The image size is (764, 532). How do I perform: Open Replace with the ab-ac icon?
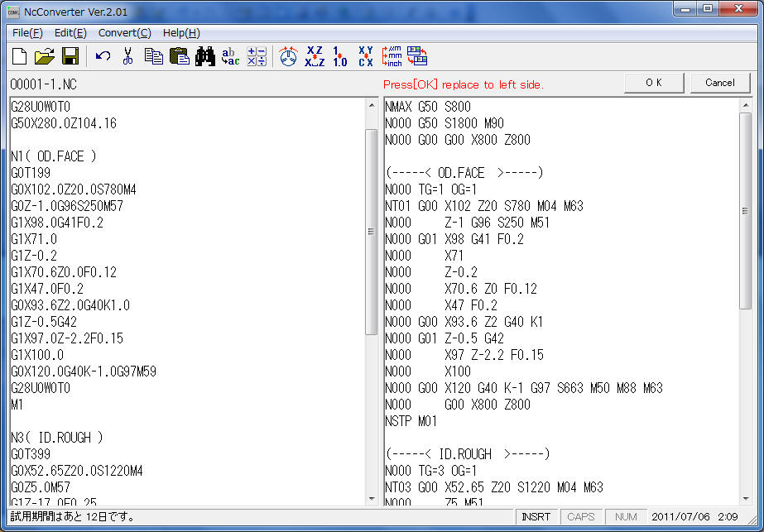coord(230,56)
